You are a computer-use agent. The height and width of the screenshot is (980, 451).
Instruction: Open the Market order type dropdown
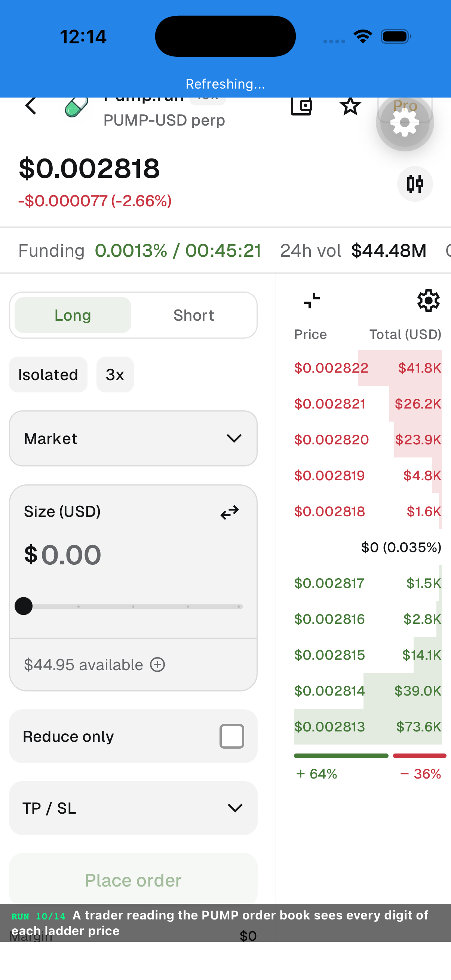(x=133, y=438)
